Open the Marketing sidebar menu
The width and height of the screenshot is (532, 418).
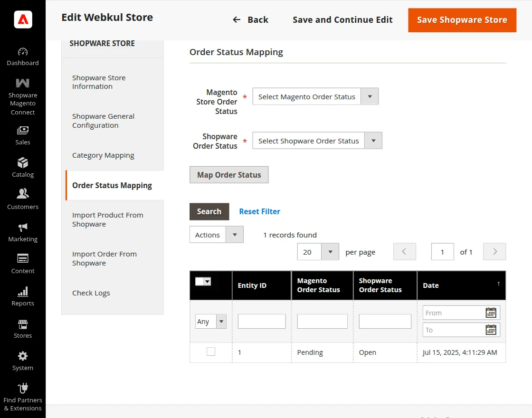tap(22, 232)
